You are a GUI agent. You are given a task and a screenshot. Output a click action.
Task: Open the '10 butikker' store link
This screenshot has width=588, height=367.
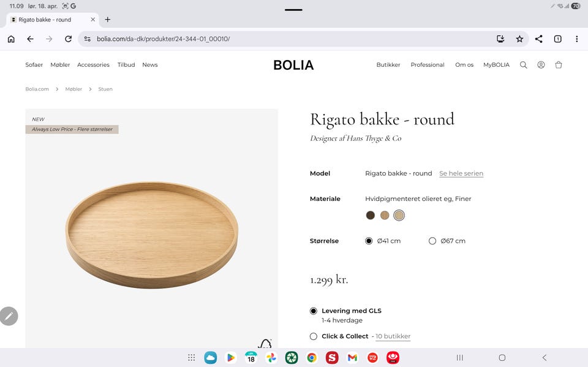tap(393, 336)
